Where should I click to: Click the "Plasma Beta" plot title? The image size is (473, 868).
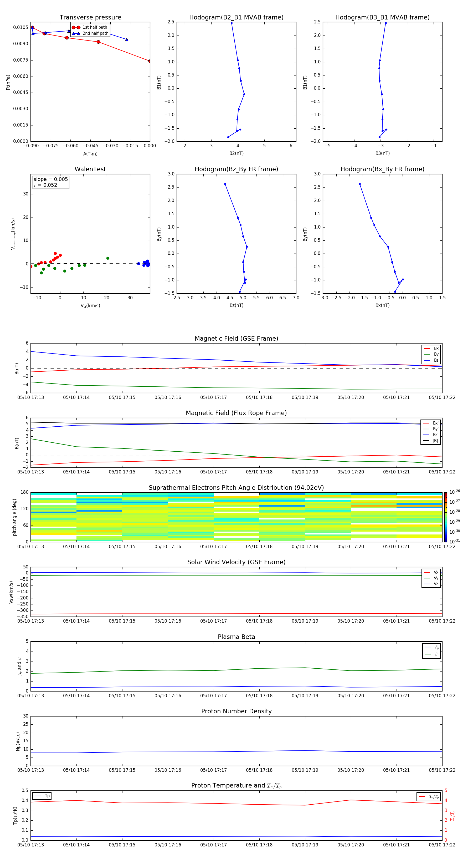click(x=236, y=637)
